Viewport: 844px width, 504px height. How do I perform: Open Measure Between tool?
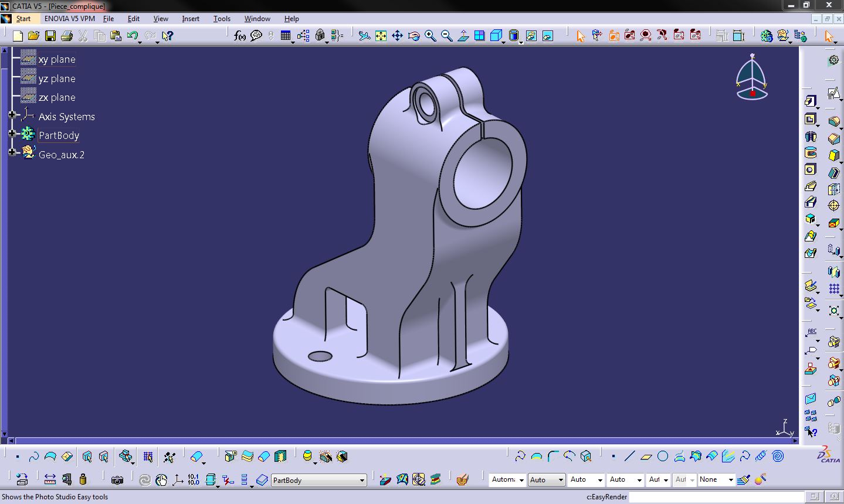pyautogui.click(x=50, y=480)
